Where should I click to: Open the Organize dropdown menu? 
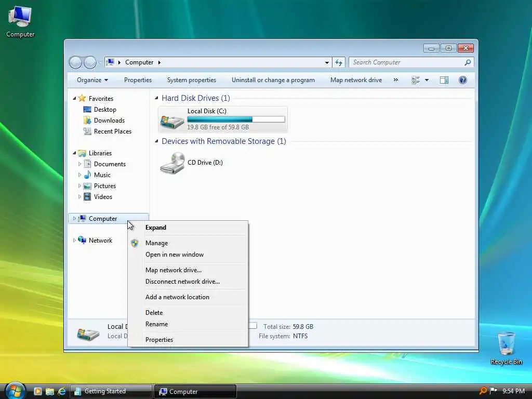92,80
